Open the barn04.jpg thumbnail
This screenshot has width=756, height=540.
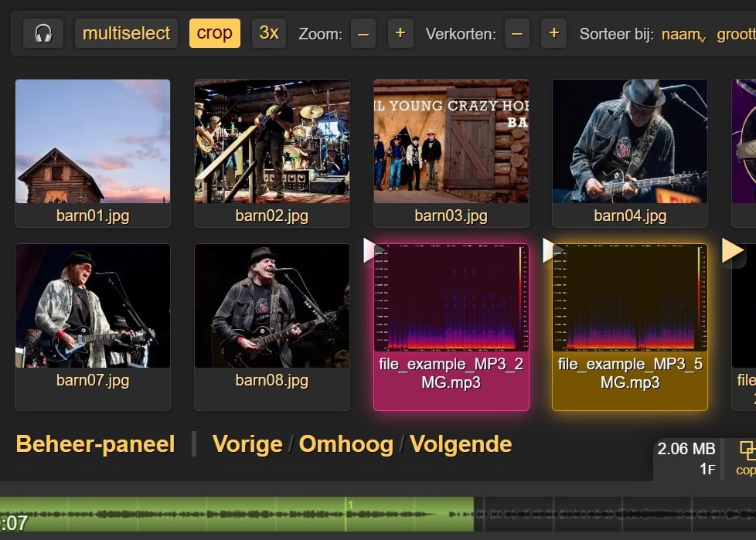630,141
